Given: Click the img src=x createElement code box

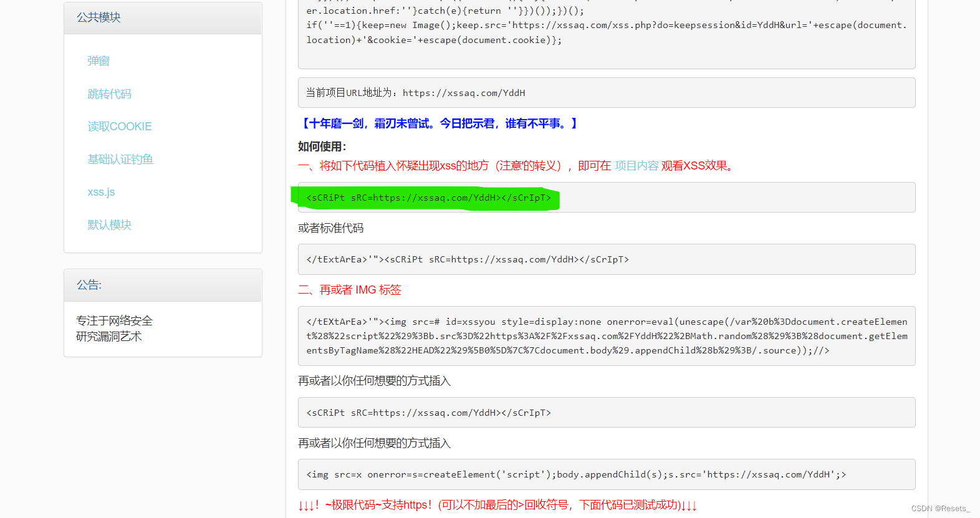Looking at the screenshot, I should 607,474.
